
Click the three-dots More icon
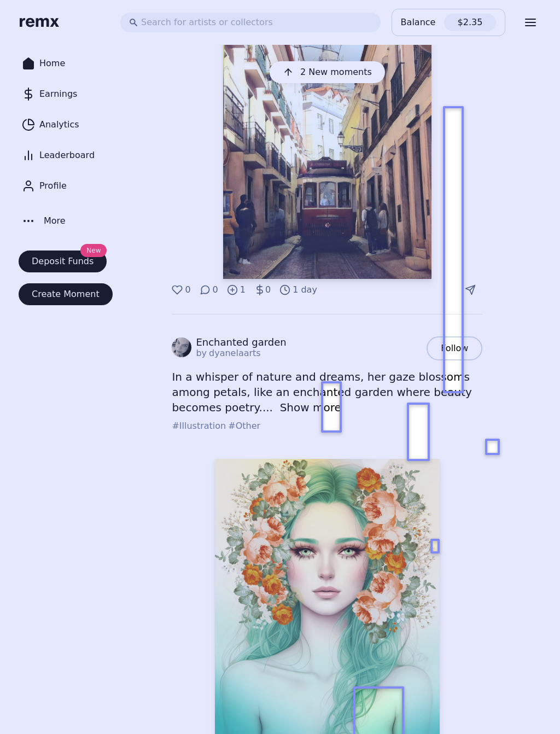28,221
